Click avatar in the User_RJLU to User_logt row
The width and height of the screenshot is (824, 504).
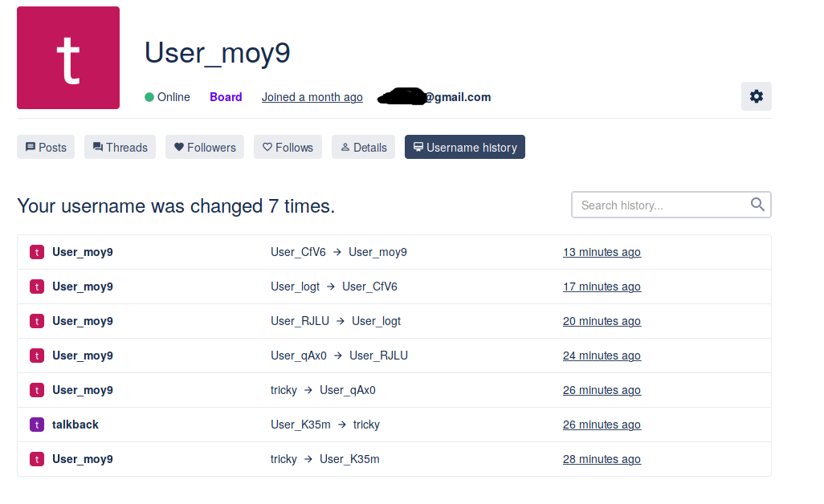click(x=36, y=321)
